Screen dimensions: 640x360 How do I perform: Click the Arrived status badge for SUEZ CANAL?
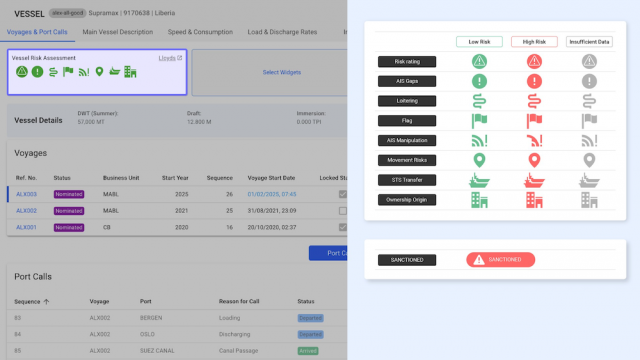(x=308, y=351)
